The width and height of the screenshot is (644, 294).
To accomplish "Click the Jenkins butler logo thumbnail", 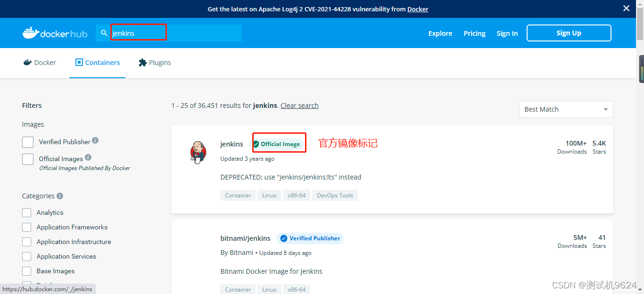I will pos(198,152).
